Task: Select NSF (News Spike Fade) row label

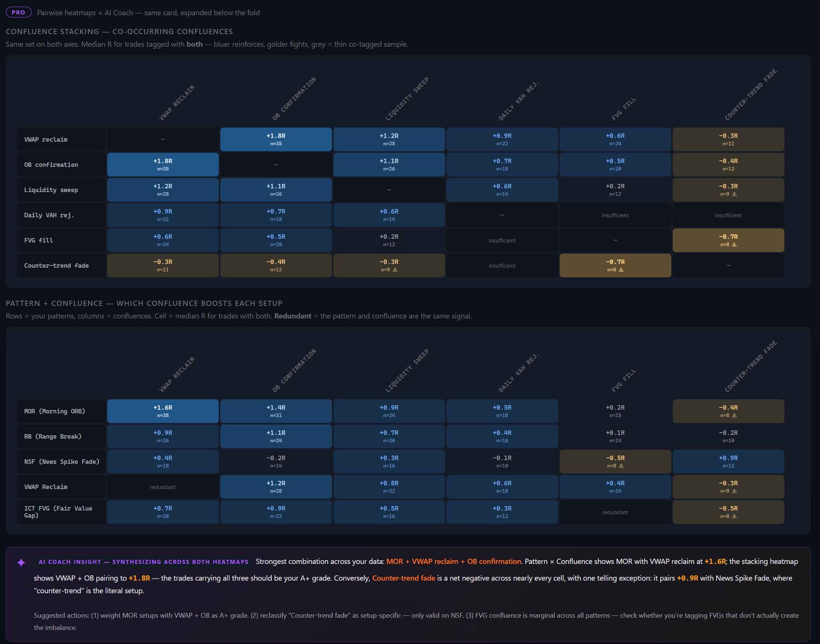Action: pos(61,462)
